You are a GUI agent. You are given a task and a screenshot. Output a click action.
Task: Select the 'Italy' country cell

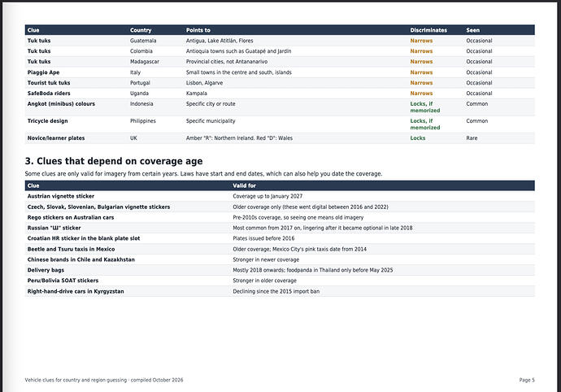pos(135,72)
